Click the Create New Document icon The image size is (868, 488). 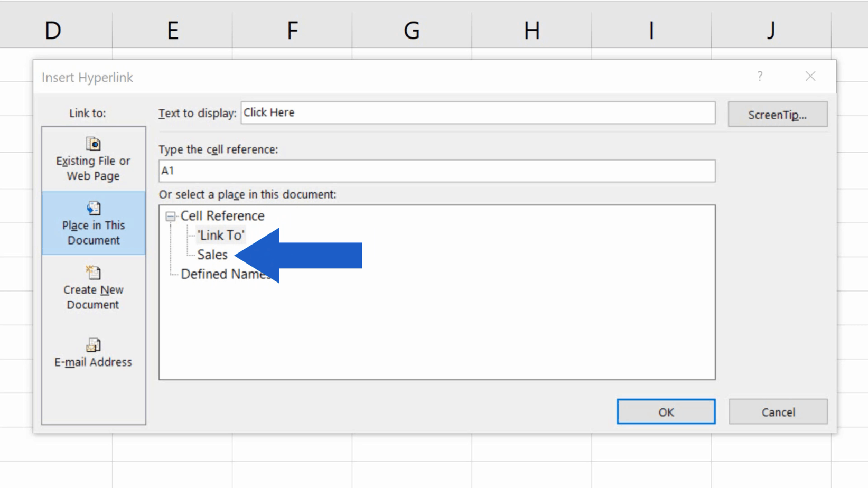pyautogui.click(x=94, y=273)
